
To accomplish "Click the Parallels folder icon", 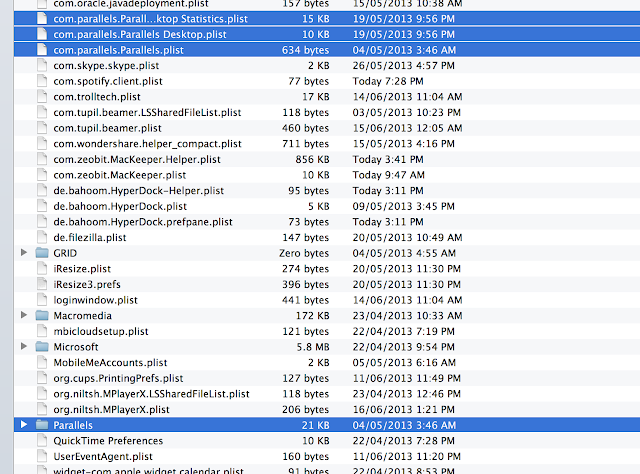I will pyautogui.click(x=42, y=425).
